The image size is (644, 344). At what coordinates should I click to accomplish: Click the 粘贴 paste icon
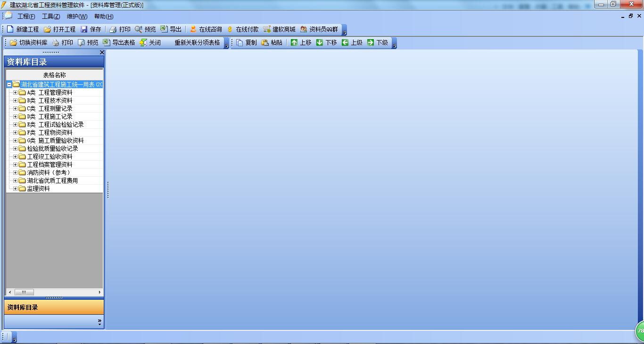pyautogui.click(x=265, y=42)
